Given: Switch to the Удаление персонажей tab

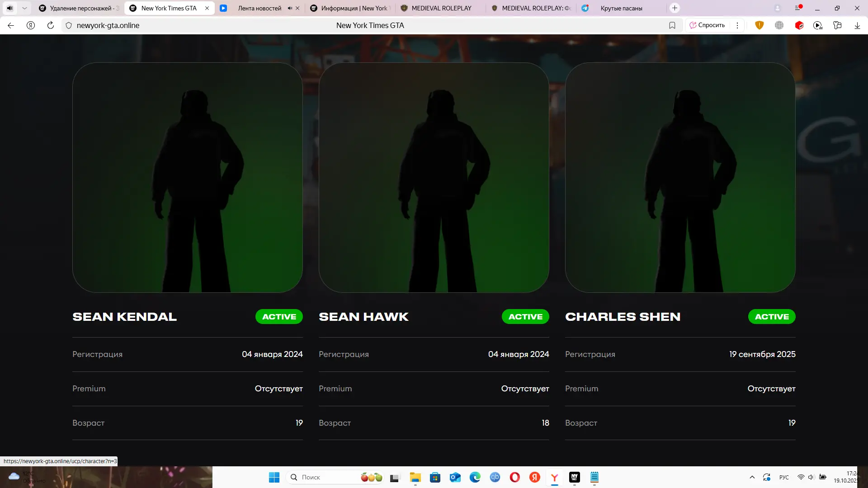Looking at the screenshot, I should click(80, 8).
